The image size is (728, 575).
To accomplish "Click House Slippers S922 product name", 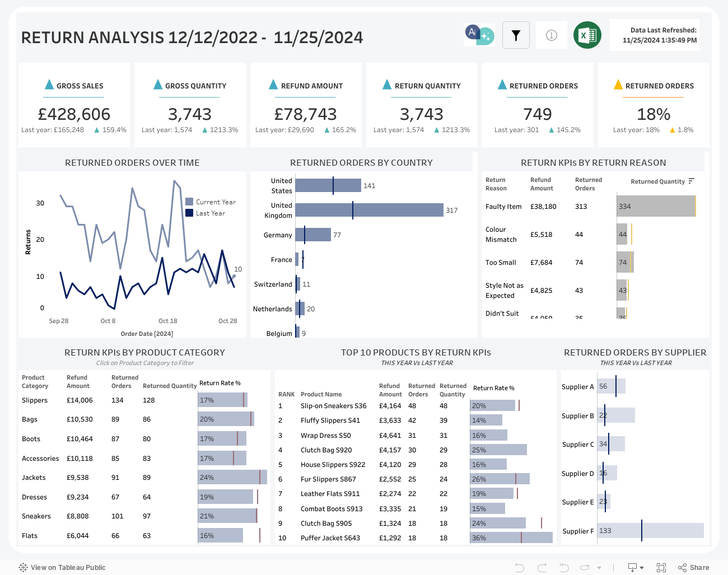I will pos(333,465).
